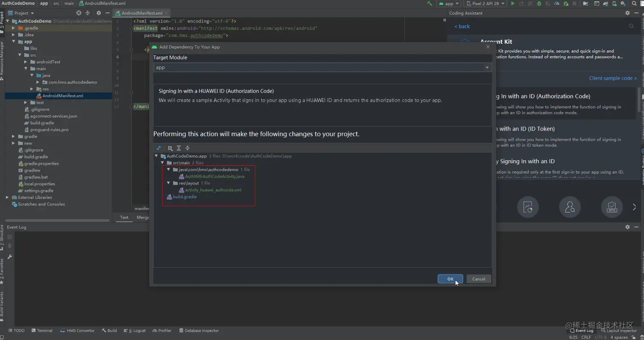Click the search magnifier in the main toolbar
The width and height of the screenshot is (644, 340).
pos(635,3)
